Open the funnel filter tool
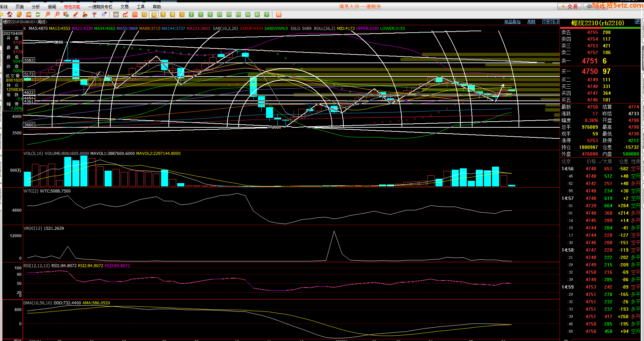The image size is (644, 341). (94, 14)
